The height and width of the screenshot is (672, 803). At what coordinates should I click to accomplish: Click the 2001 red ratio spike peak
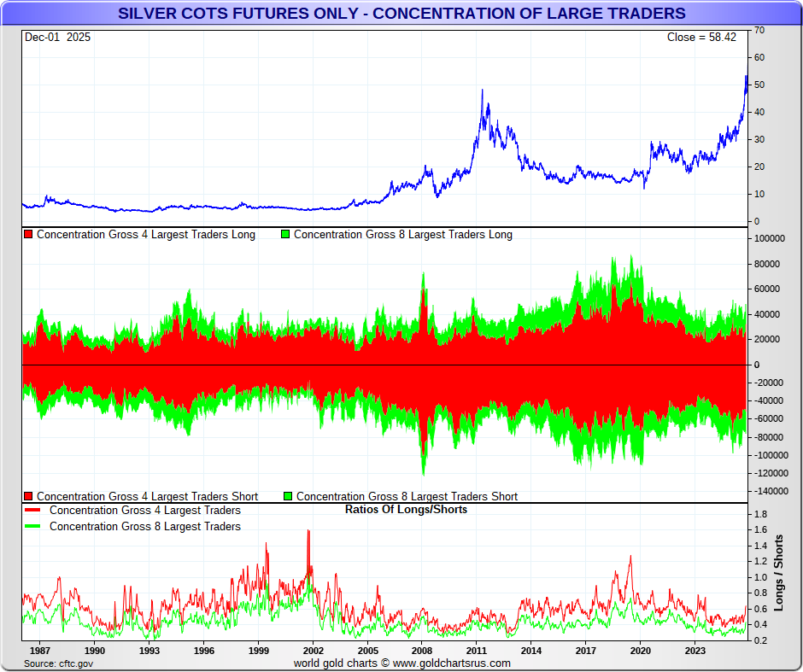click(x=308, y=531)
